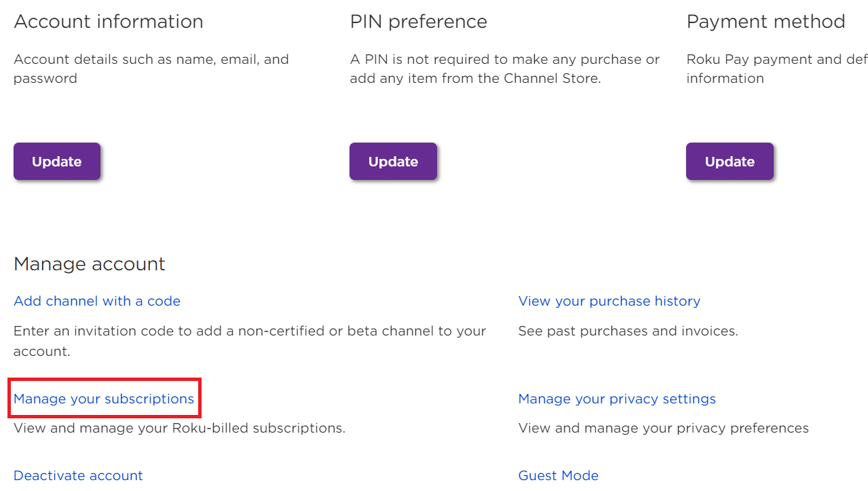Viewport: 868px width, 491px height.
Task: Click the Manage account section heading
Action: click(x=90, y=263)
